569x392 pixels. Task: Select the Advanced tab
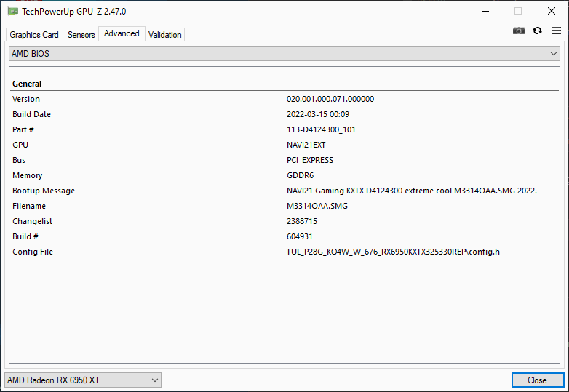[x=122, y=33]
